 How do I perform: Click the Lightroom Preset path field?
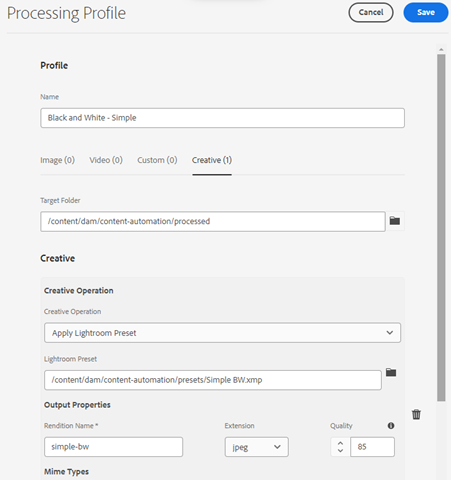click(x=213, y=380)
